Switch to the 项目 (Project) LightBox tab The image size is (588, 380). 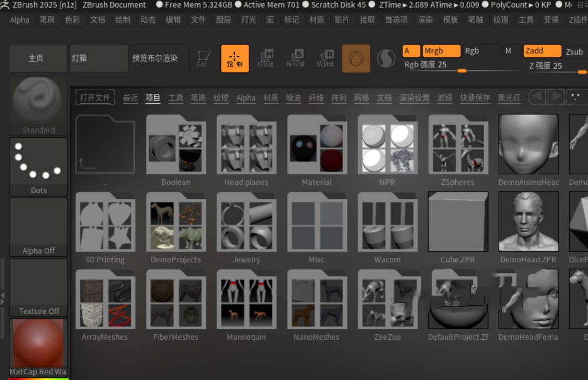pos(153,98)
